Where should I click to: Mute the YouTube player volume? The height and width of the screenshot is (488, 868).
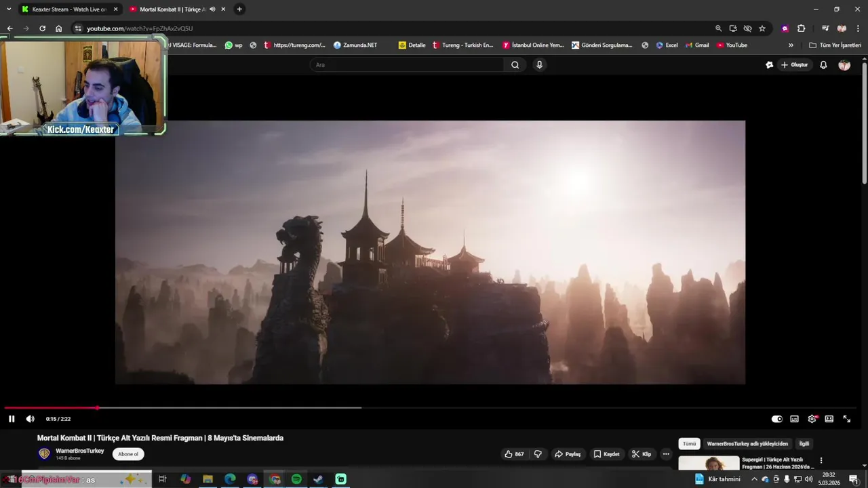(x=30, y=419)
